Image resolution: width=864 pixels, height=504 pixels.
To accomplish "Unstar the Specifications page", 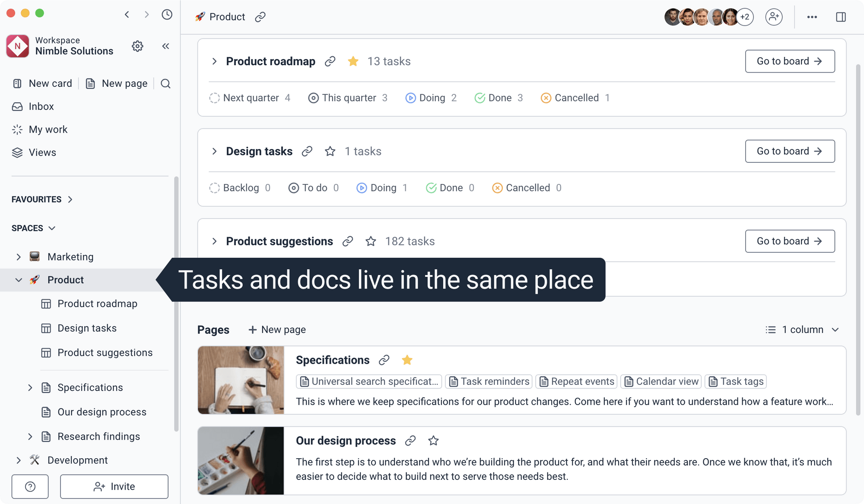I will (x=407, y=360).
